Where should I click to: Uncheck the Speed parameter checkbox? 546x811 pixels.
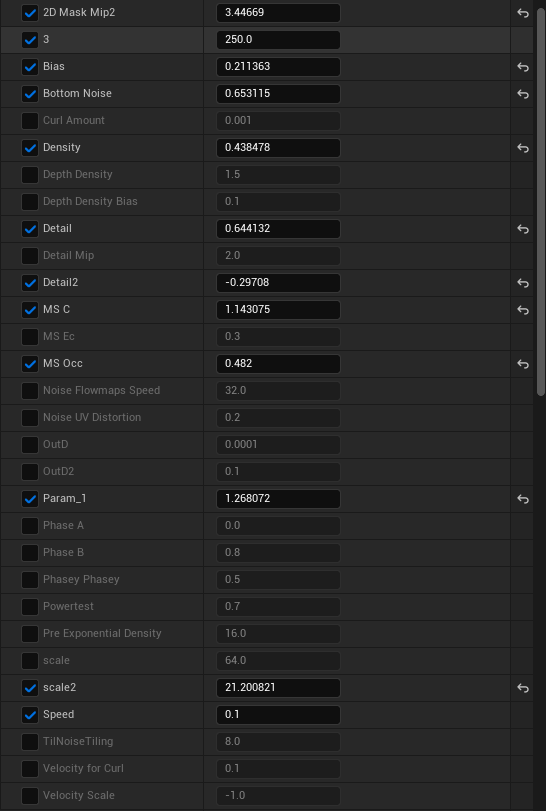tap(30, 714)
